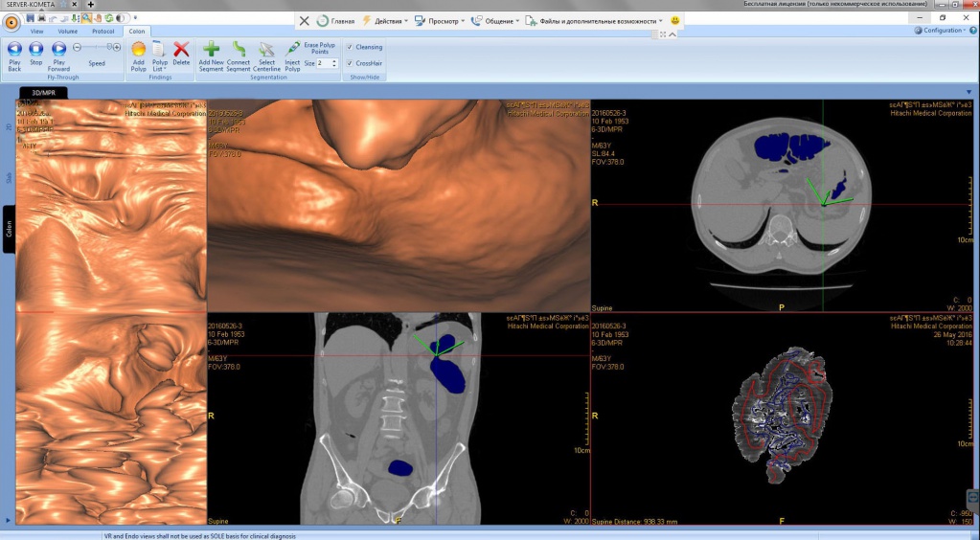
Task: Open the Protocol ribbon tab
Action: 103,31
